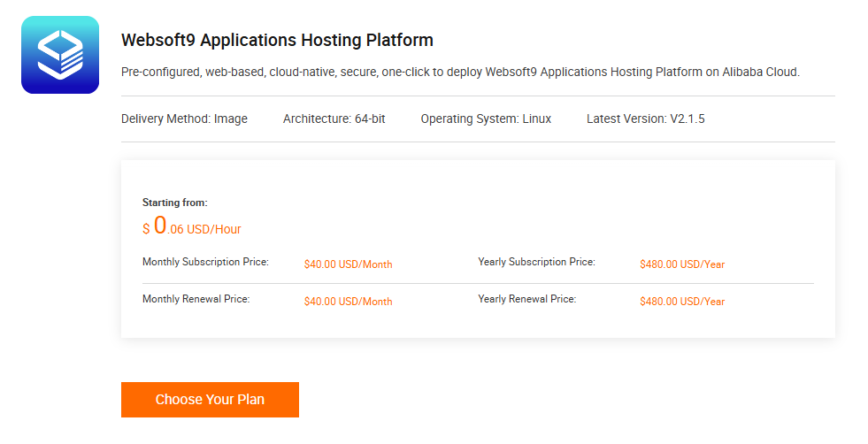This screenshot has width=868, height=444.
Task: Click the $0.06 USD/Hour starting price
Action: tap(192, 227)
